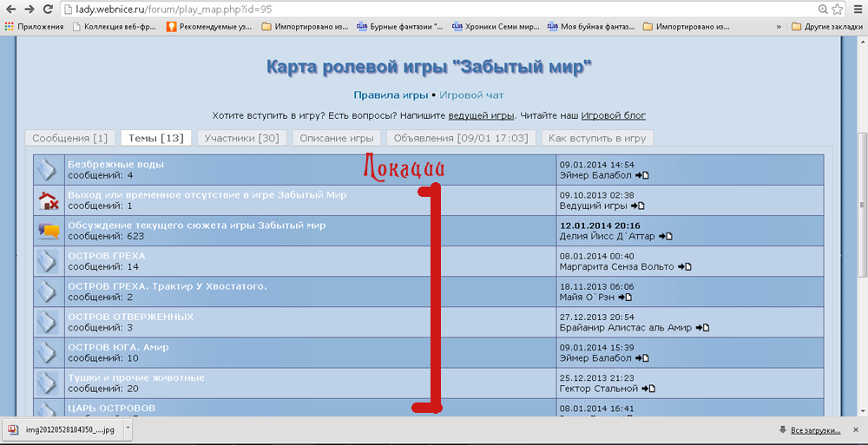Reload the page with refresh icon
This screenshot has height=445, width=868.
tap(47, 9)
